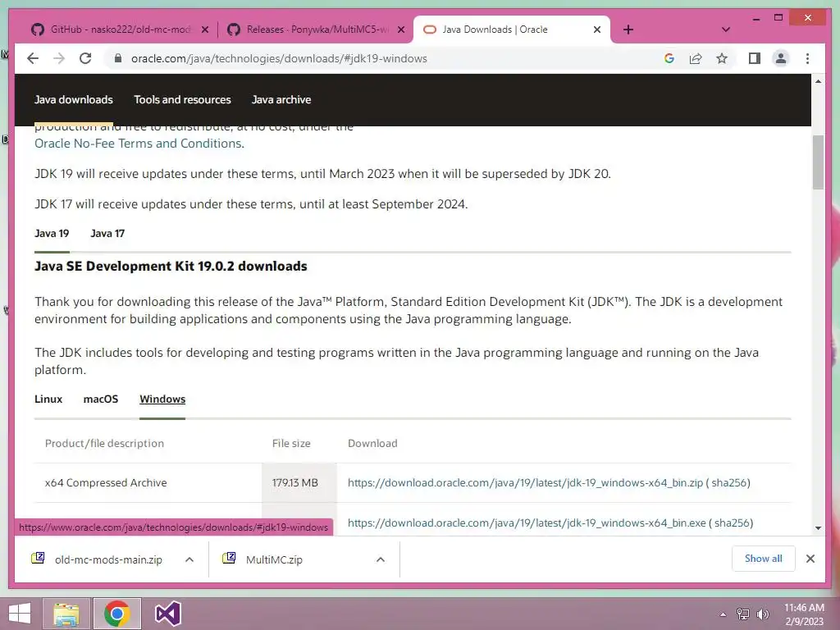The height and width of the screenshot is (630, 840).
Task: View site information via the lock icon
Action: click(118, 58)
